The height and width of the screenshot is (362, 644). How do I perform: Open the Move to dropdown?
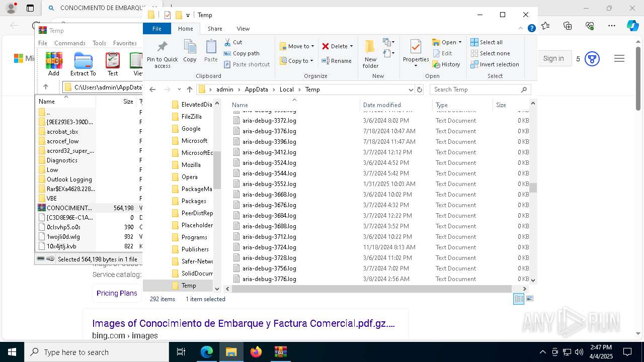coord(297,46)
